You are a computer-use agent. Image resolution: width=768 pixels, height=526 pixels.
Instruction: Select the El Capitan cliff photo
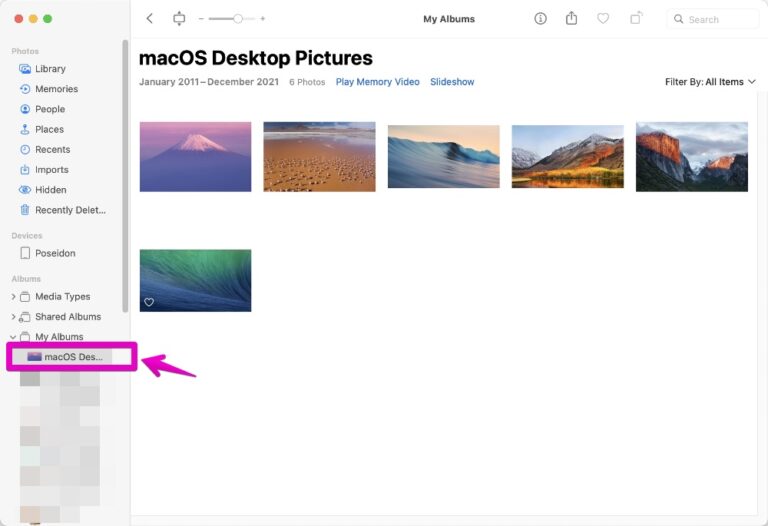[x=692, y=157]
